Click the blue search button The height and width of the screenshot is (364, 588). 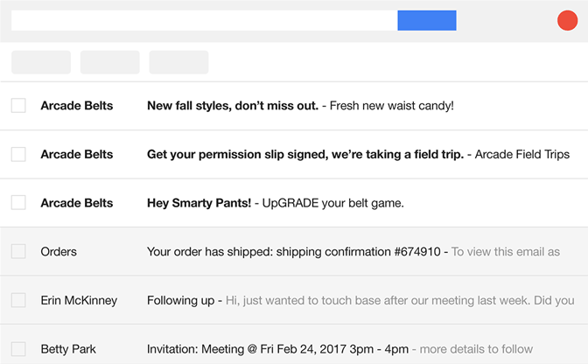pos(426,21)
